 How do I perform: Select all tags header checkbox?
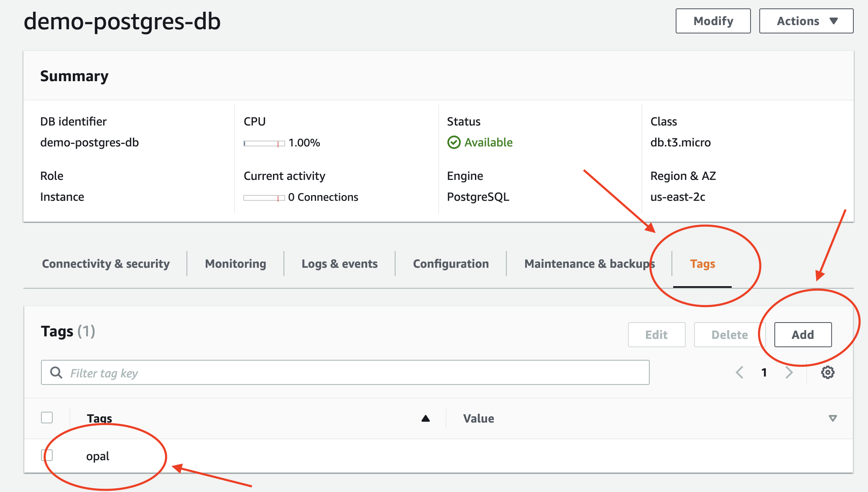tap(47, 418)
